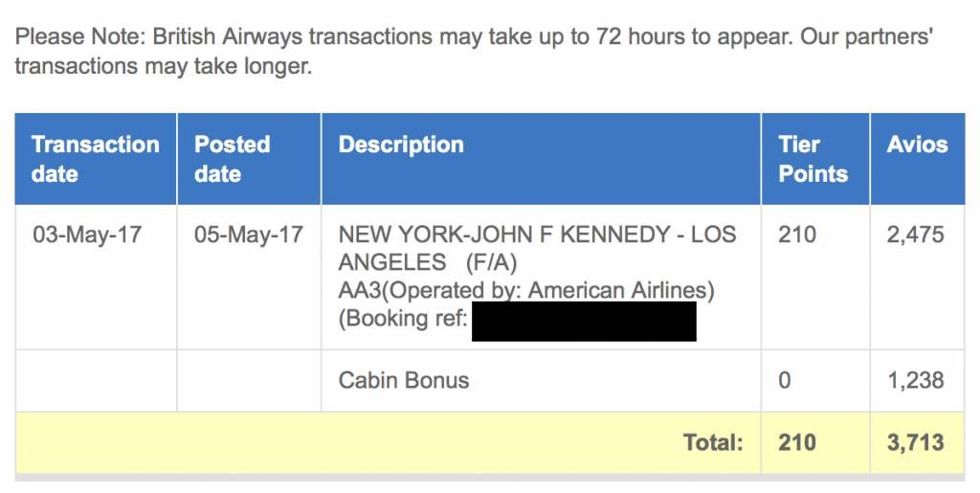Click the blacked-out booking reference

pos(584,322)
